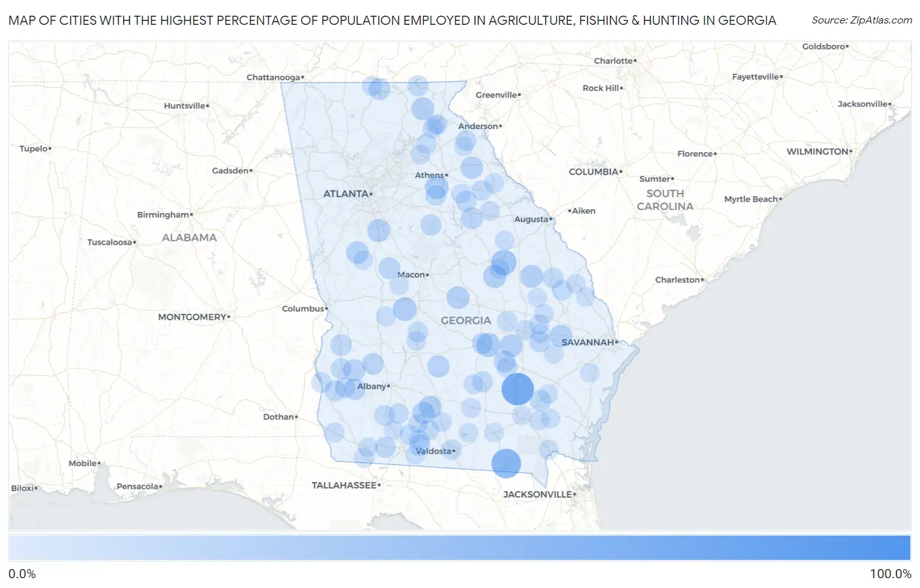
Task: Click the Chattanooga label
Action: (273, 77)
